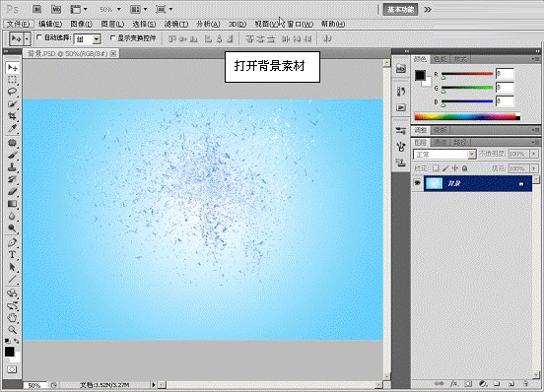Click the R value input field
The image size is (544, 392).
pyautogui.click(x=505, y=74)
